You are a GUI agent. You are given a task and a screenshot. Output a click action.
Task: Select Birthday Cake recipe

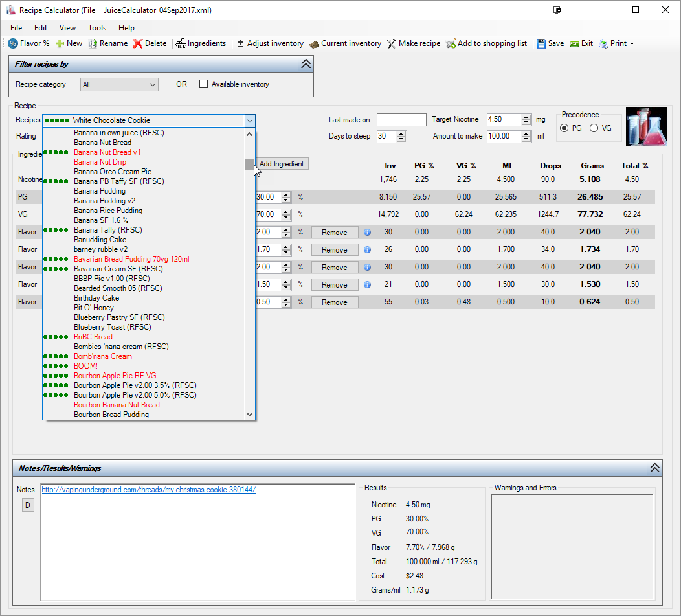[96, 298]
